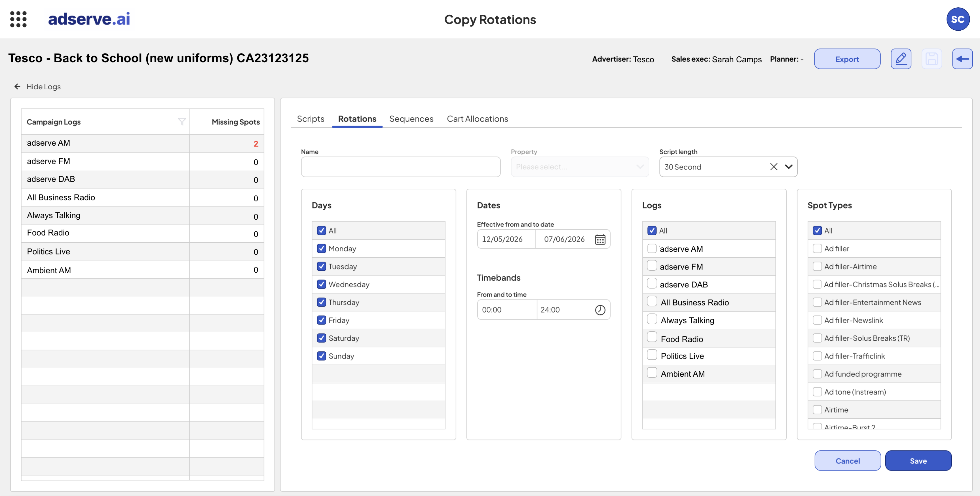
Task: Click the Save button
Action: [x=918, y=461]
